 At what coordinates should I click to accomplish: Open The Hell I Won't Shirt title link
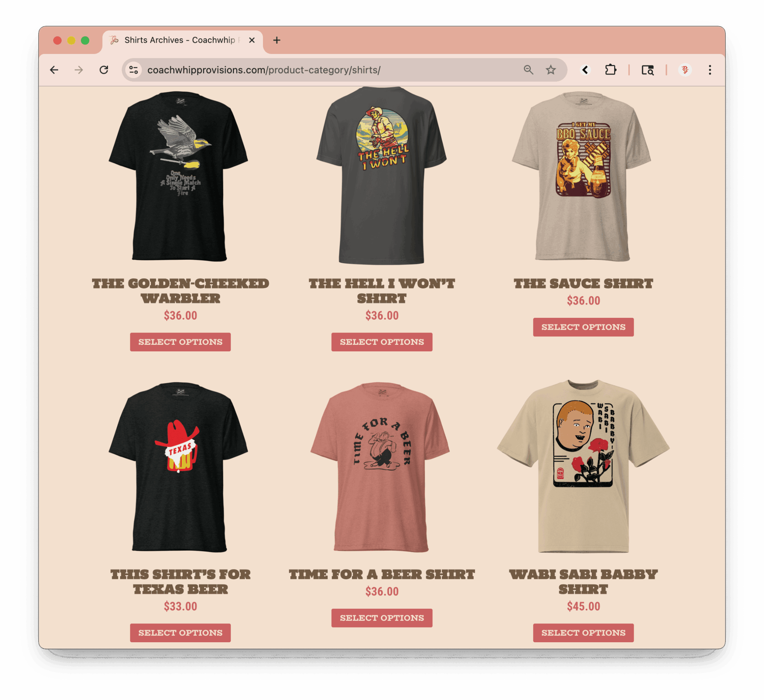[x=382, y=291]
